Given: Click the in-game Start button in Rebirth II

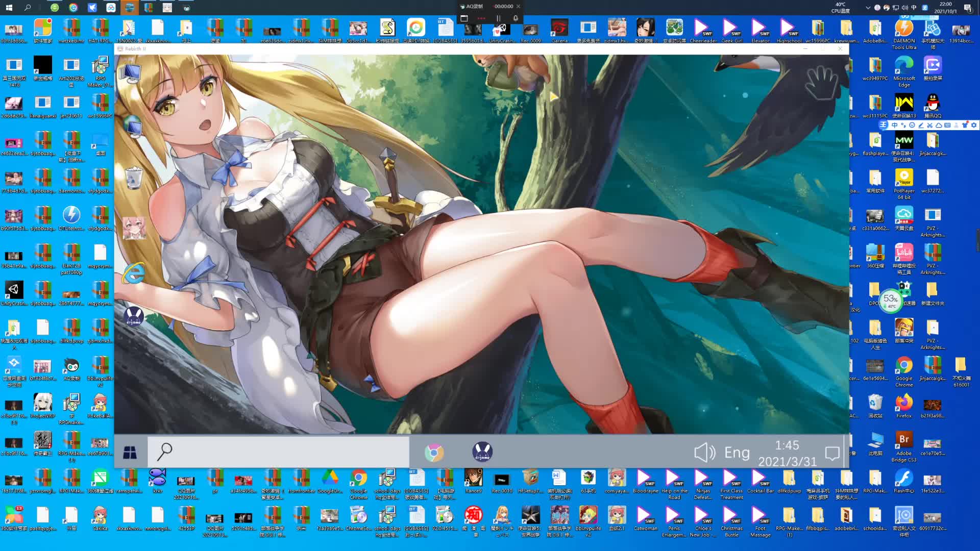Looking at the screenshot, I should (x=130, y=452).
